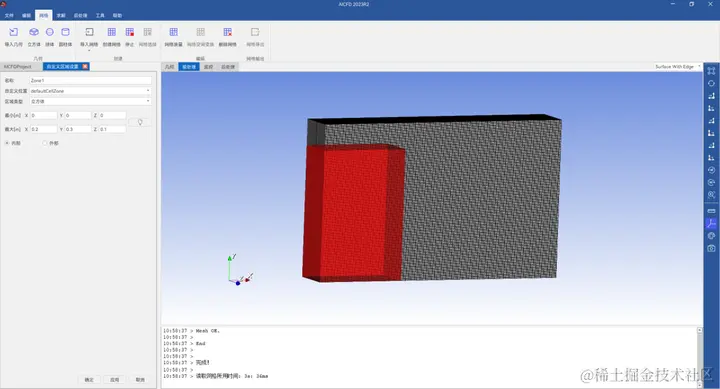
Task: Click the import geometry icon in the ribbon
Action: (13, 32)
